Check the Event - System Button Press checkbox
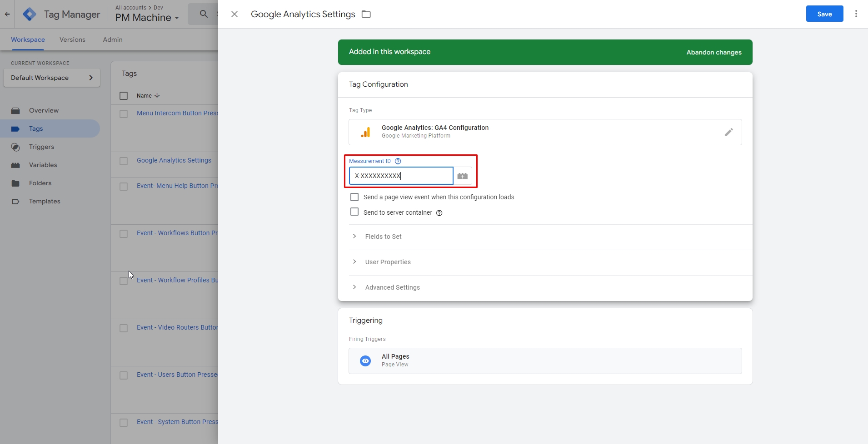Viewport: 868px width, 444px height. point(124,422)
